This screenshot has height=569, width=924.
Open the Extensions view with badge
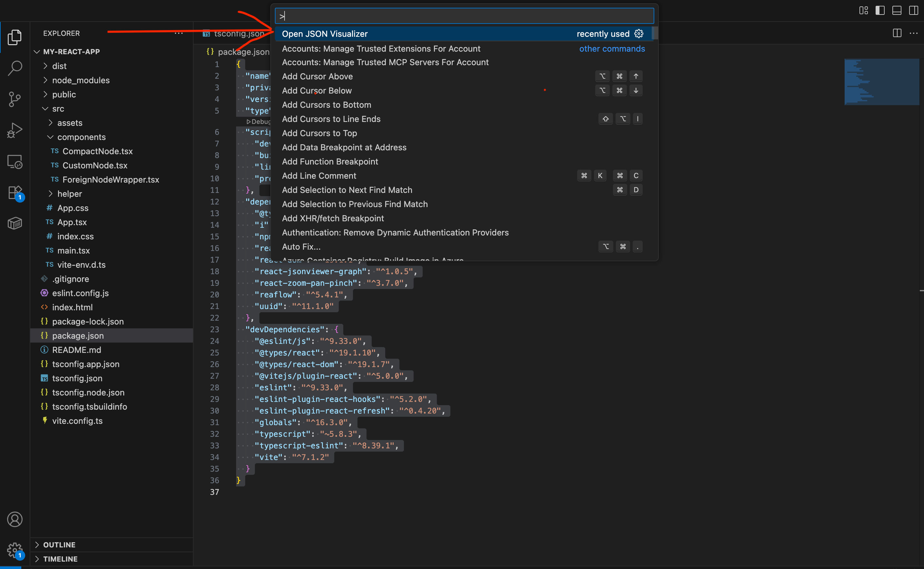tap(15, 192)
